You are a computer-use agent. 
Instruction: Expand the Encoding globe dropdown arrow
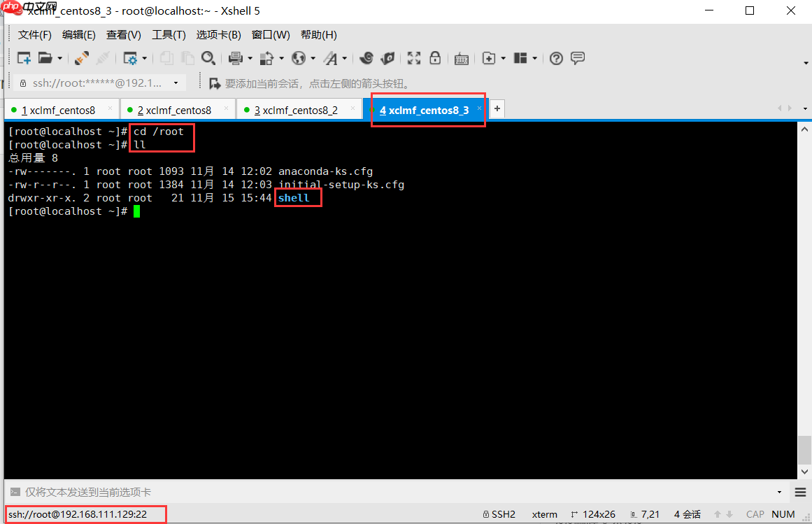[x=313, y=59]
